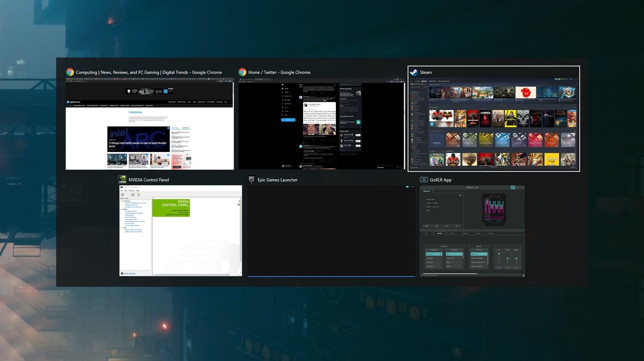Click the Epic Games Launcher shield icon
Screen dimensions: 644x361
click(x=251, y=180)
